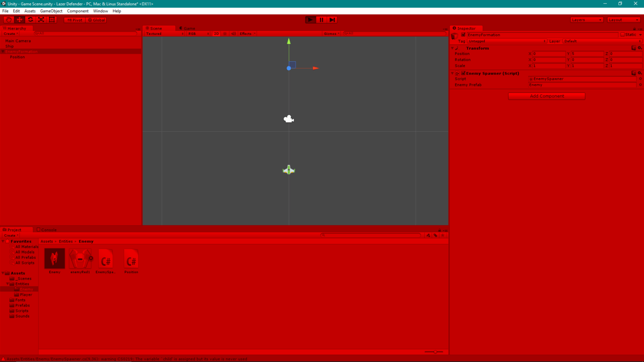Switch to the Console tab
Screen dimensions: 644x362
[x=46, y=230]
